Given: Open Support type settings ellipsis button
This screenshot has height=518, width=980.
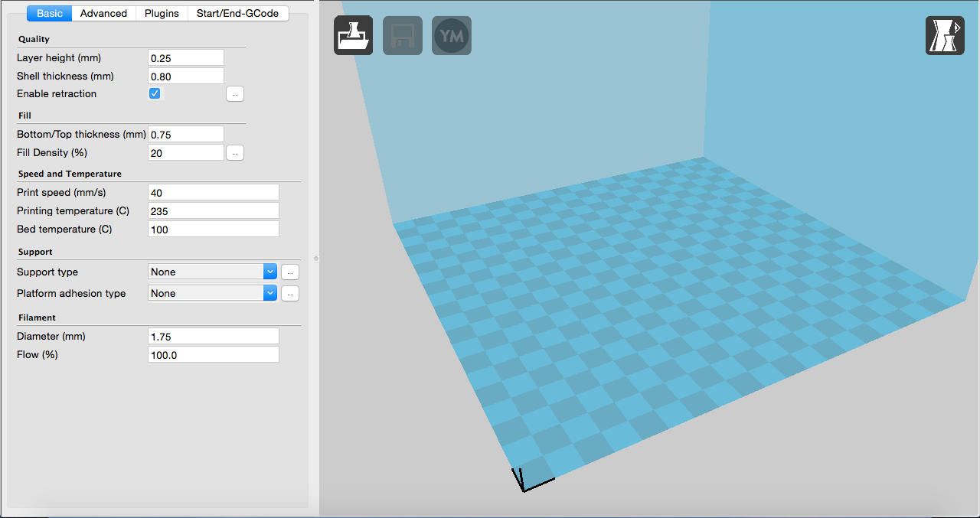Looking at the screenshot, I should 289,272.
